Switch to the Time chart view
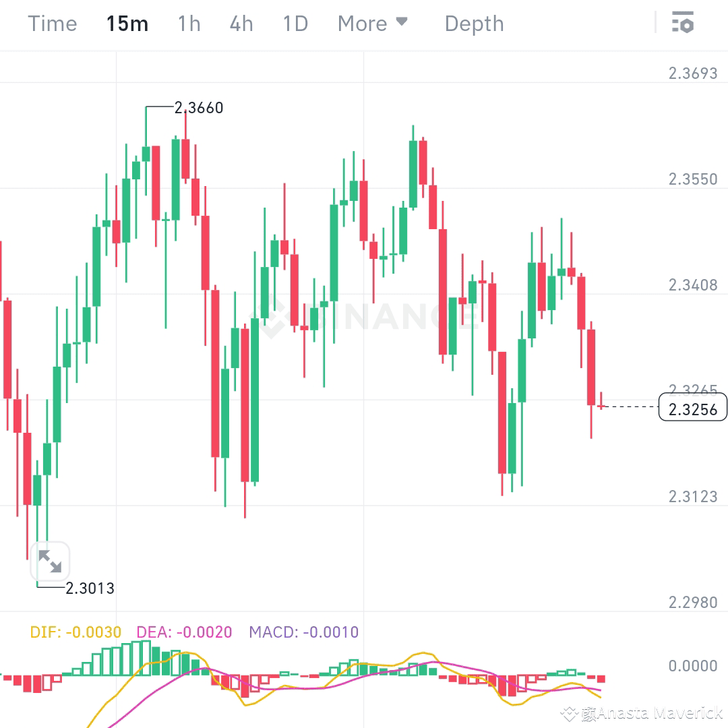Image resolution: width=728 pixels, height=728 pixels. coord(52,23)
